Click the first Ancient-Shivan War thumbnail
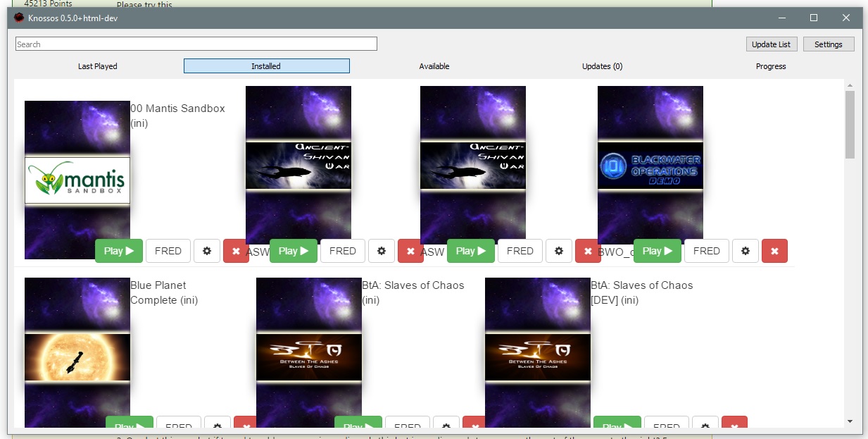This screenshot has width=868, height=439. point(298,165)
